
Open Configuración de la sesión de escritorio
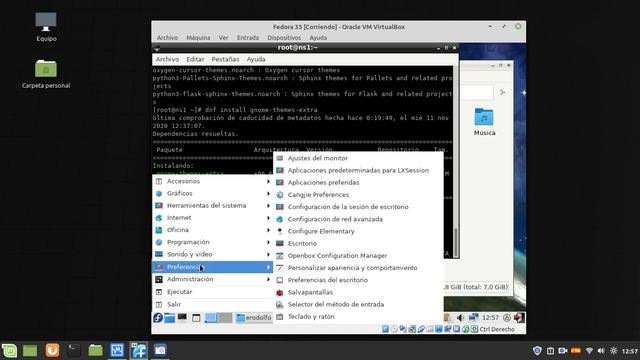coord(358,207)
